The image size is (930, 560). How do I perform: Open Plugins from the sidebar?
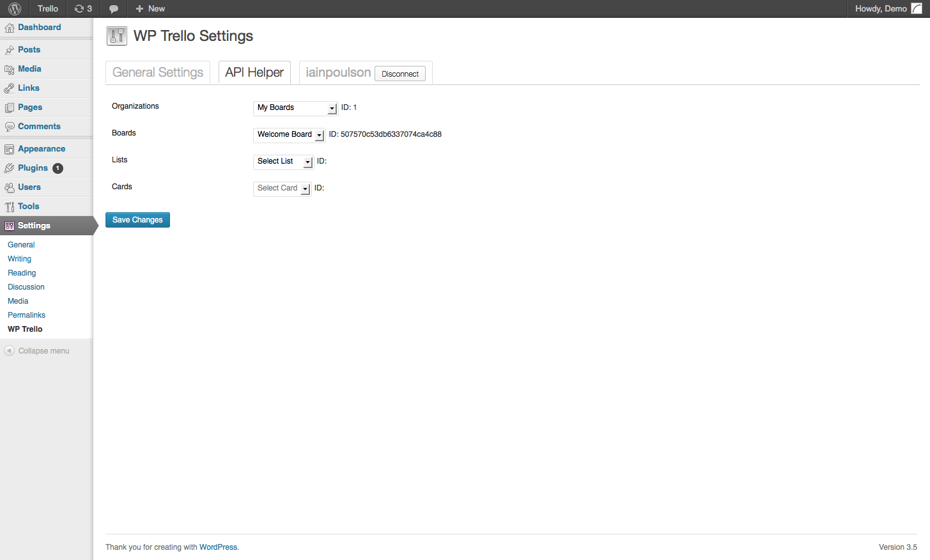[33, 168]
